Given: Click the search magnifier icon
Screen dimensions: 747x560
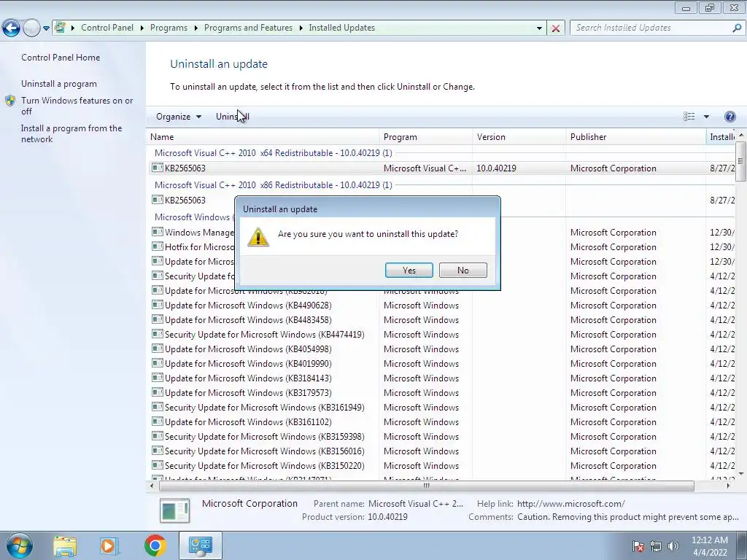Looking at the screenshot, I should click(x=737, y=28).
